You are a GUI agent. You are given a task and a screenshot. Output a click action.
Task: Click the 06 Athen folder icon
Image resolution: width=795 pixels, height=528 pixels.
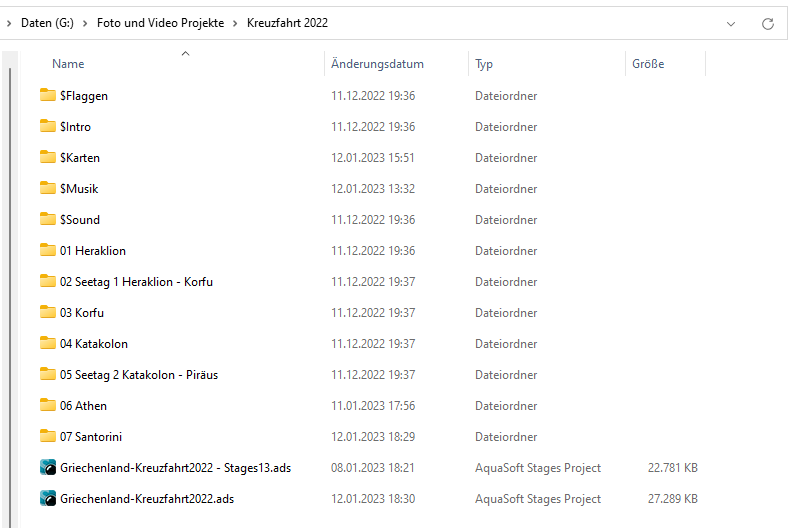pos(48,406)
